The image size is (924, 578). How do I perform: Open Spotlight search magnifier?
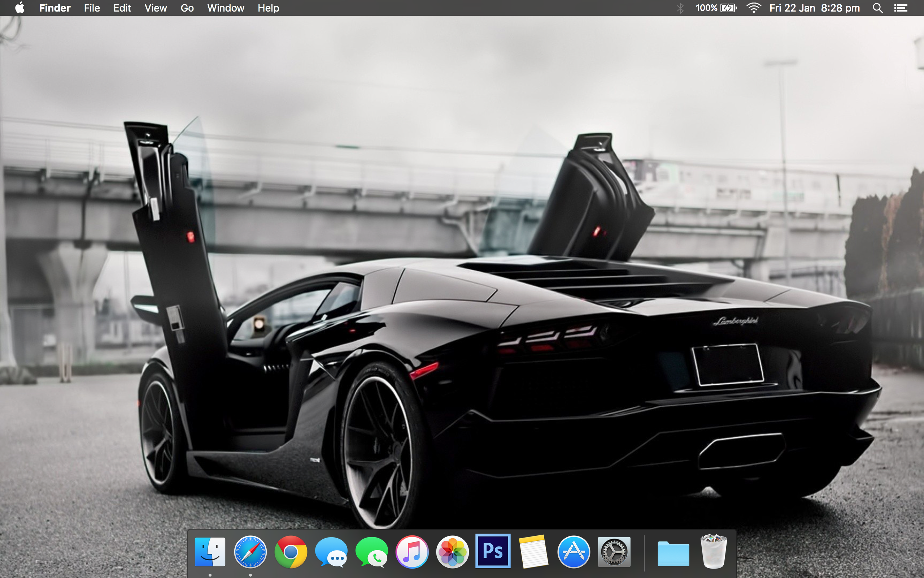877,8
